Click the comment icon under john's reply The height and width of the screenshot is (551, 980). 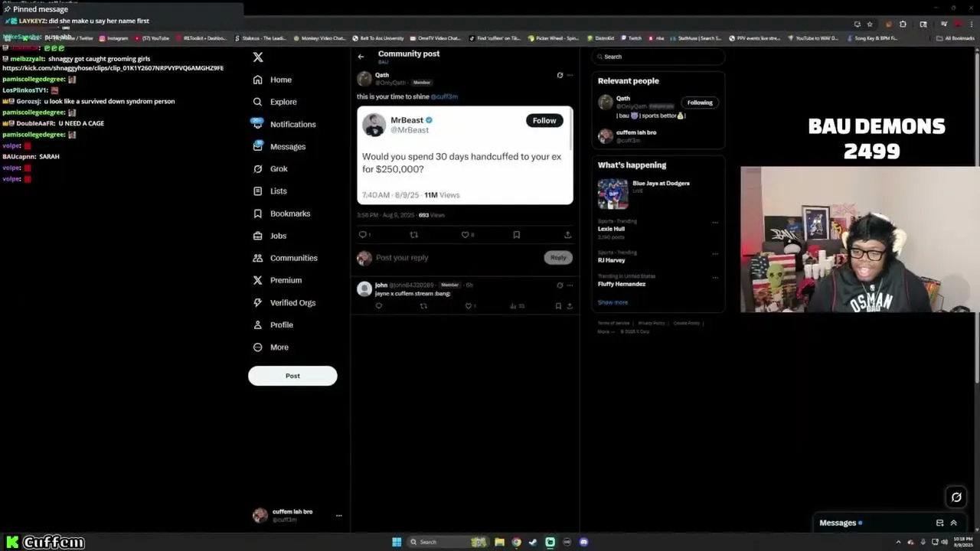click(x=379, y=306)
